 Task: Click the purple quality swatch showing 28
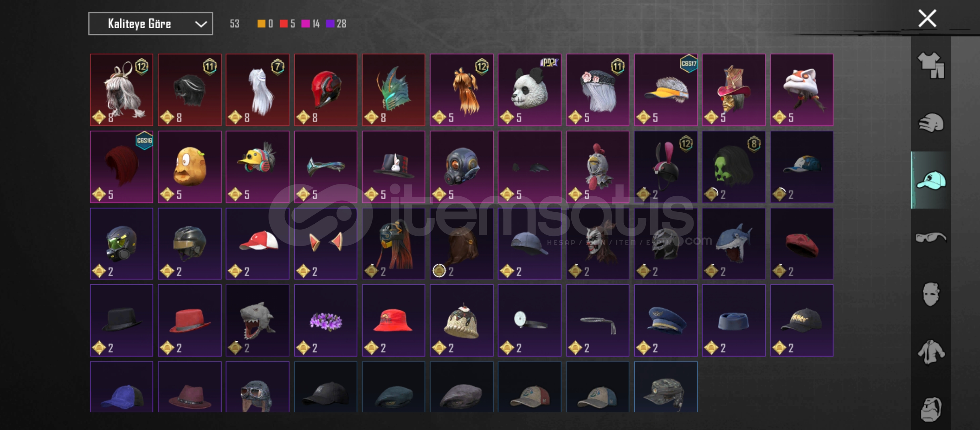click(x=330, y=24)
